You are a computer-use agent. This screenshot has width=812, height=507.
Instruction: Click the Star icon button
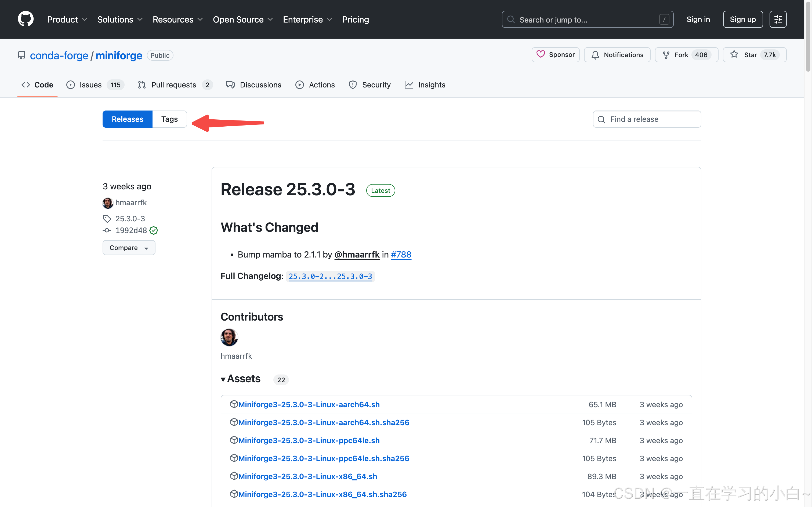(x=734, y=54)
